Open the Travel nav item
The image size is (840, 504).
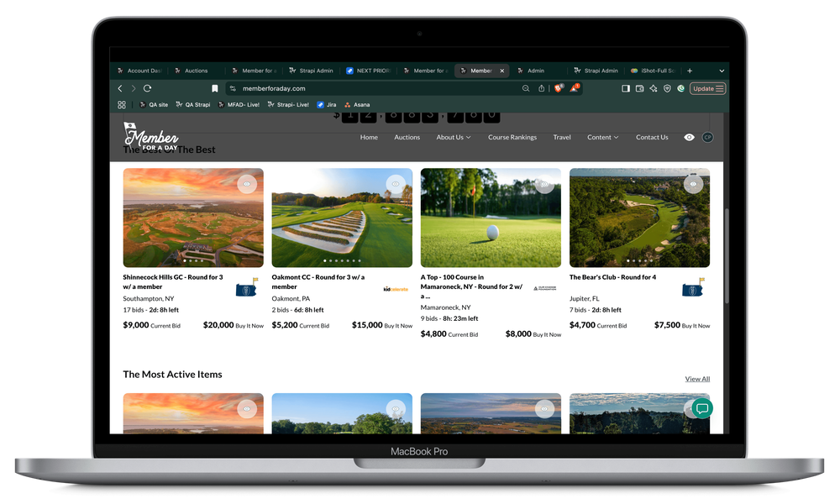click(562, 138)
